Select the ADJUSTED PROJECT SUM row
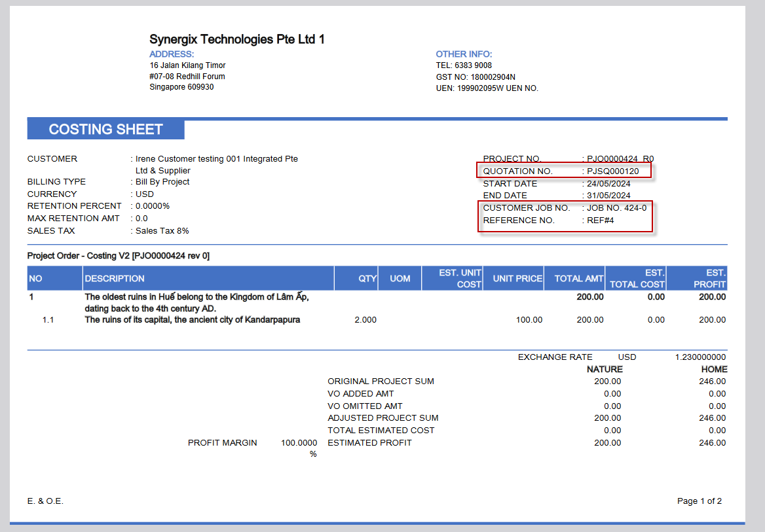765x532 pixels. point(383,417)
